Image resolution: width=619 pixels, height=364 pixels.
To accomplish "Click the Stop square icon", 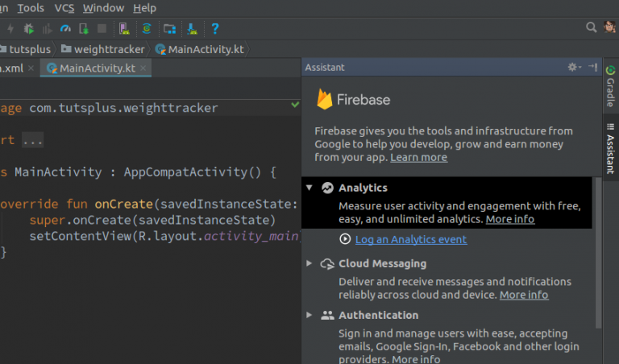I will (x=102, y=28).
